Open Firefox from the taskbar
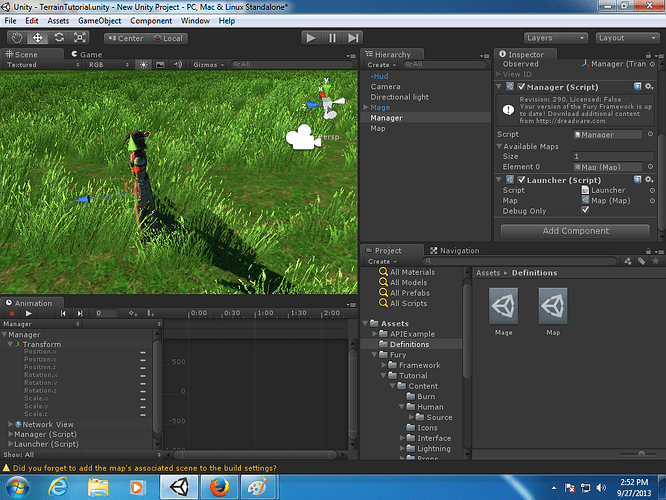The width and height of the screenshot is (666, 500). pos(219,487)
